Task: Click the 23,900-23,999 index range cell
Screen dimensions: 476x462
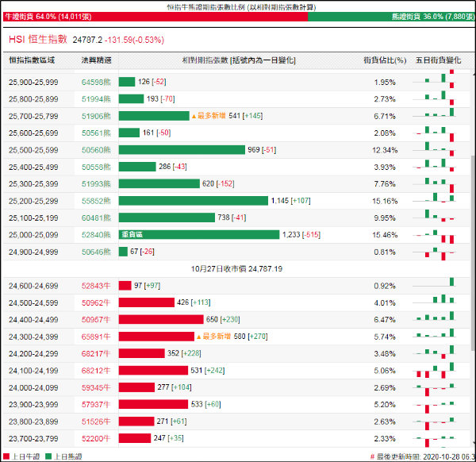Action: coord(33,405)
